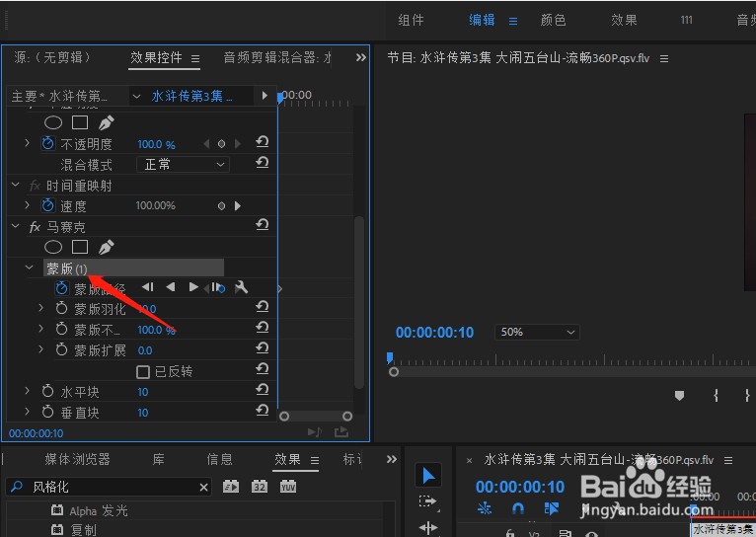Track selected mask backward one frame
This screenshot has width=756, height=537.
[x=147, y=287]
